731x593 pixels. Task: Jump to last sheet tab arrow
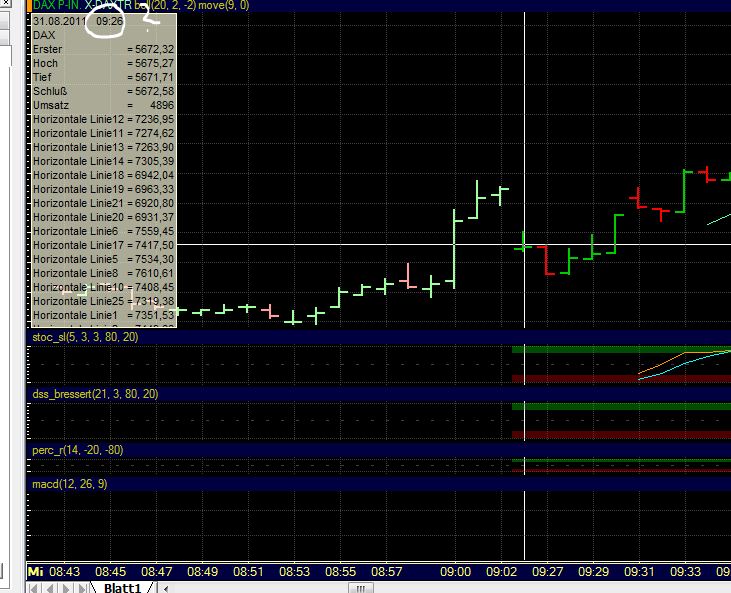(x=82, y=588)
